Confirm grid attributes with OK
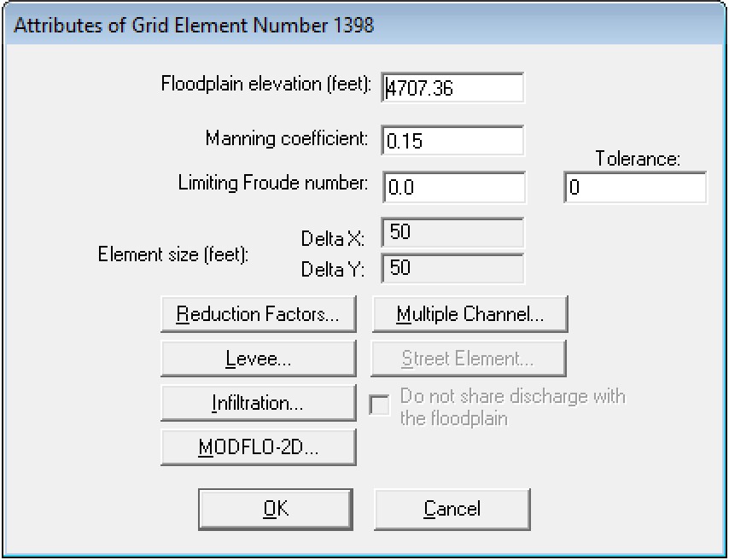729x560 pixels. [x=275, y=508]
